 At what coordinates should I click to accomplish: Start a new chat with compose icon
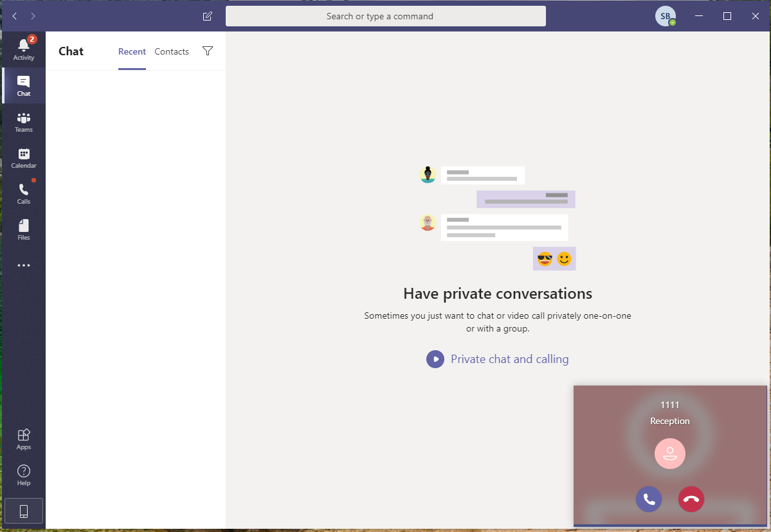(x=207, y=16)
